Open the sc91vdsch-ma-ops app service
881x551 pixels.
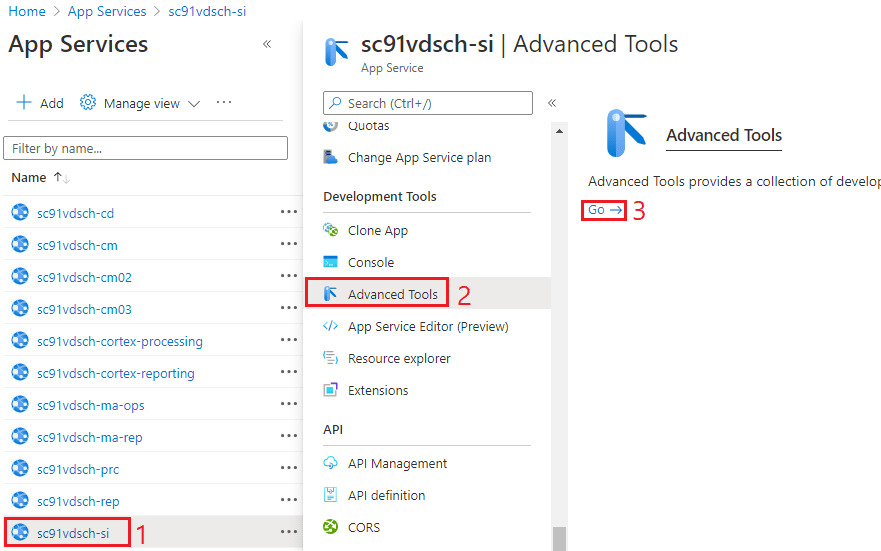tap(90, 406)
